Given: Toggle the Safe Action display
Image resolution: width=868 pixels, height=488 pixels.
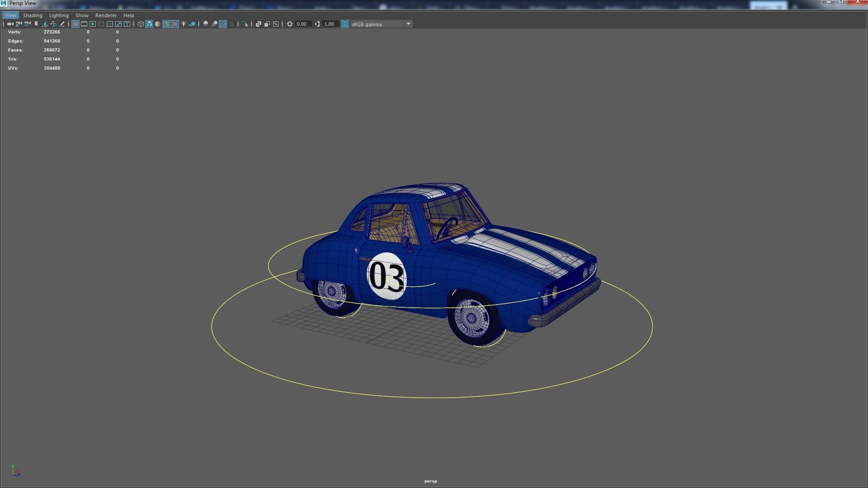Looking at the screenshot, I should [x=118, y=24].
